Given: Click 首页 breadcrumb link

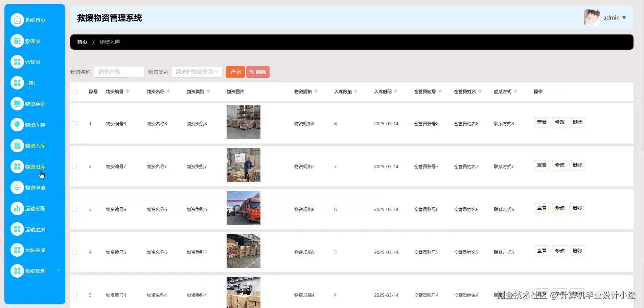Looking at the screenshot, I should [82, 42].
